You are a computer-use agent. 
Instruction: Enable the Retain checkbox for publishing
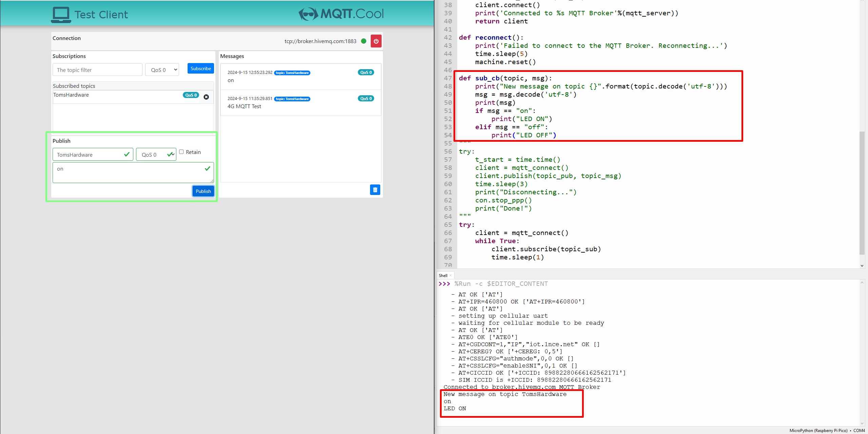(181, 152)
